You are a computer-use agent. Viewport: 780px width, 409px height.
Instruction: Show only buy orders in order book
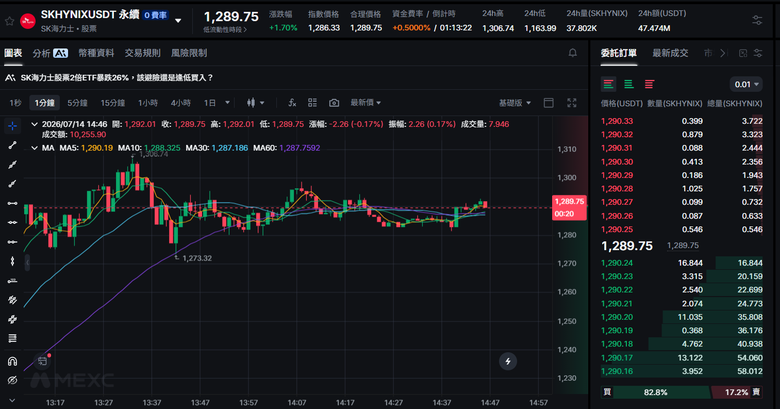click(x=629, y=84)
